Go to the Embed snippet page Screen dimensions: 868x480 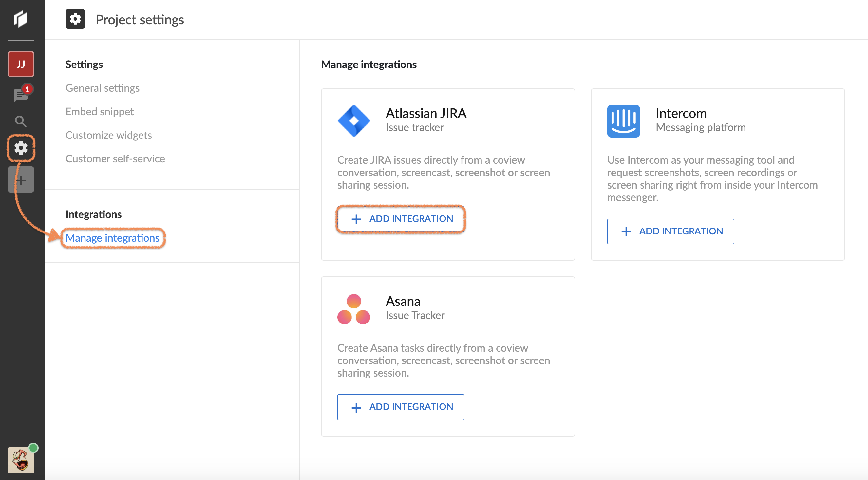(x=99, y=112)
